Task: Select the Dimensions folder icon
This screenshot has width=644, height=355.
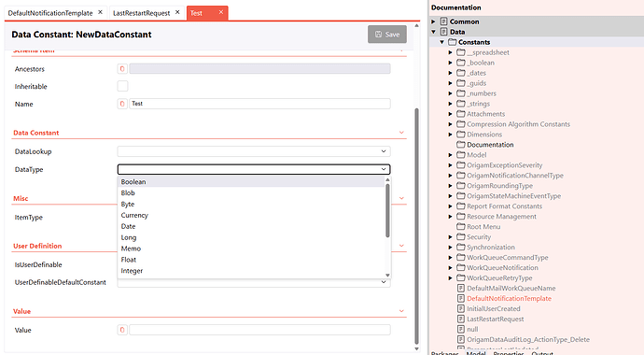Action: point(461,135)
